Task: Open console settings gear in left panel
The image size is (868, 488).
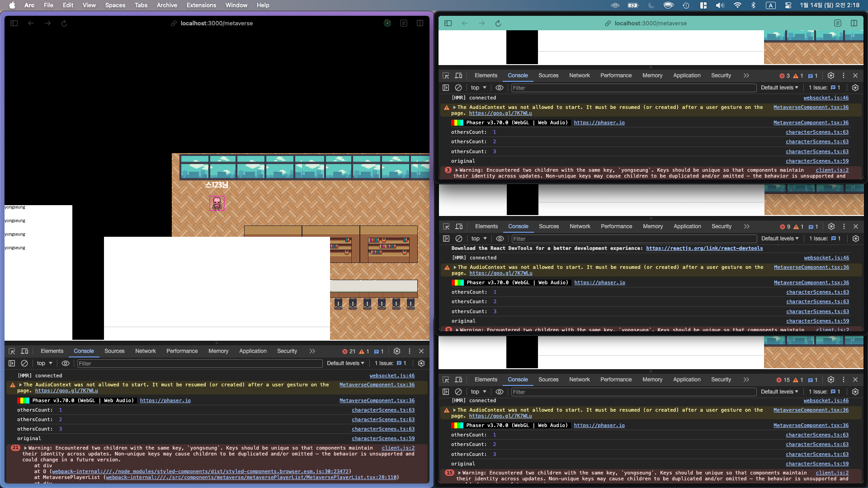Action: coord(421,363)
